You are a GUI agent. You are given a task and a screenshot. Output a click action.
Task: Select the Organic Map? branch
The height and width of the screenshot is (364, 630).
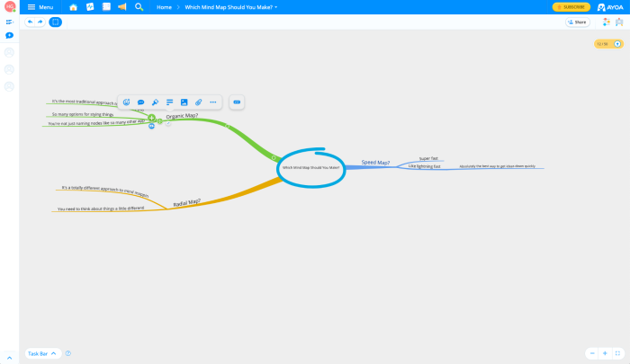coord(182,116)
